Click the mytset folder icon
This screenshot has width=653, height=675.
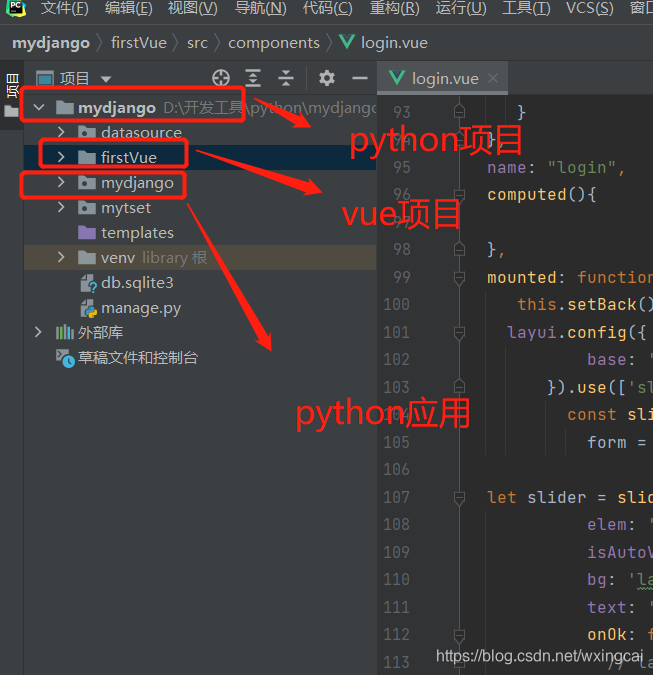(x=87, y=207)
